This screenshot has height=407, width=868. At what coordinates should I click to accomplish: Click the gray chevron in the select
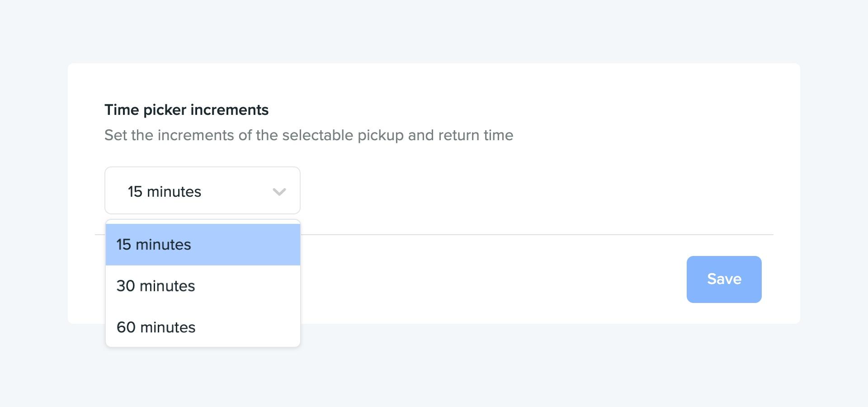(x=279, y=192)
